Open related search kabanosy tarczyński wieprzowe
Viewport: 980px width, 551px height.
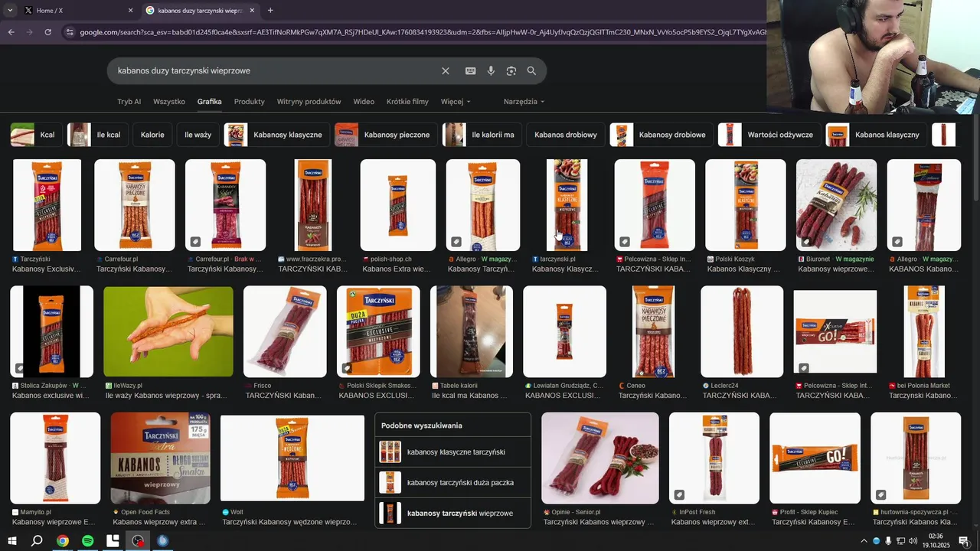452,513
